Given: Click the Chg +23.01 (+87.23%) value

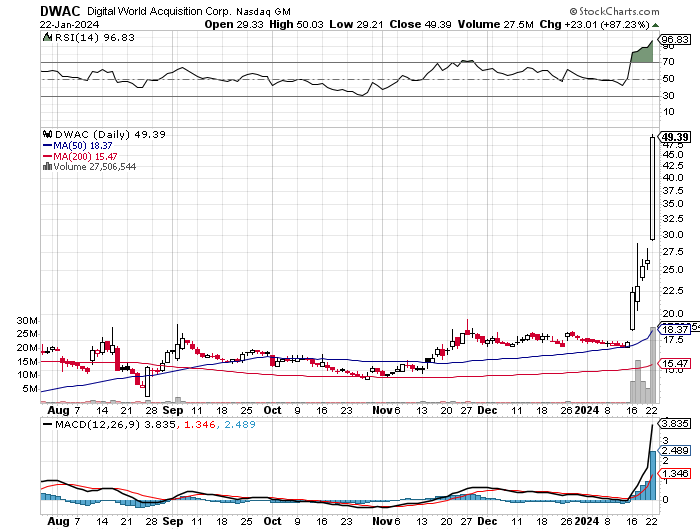Looking at the screenshot, I should (595, 25).
